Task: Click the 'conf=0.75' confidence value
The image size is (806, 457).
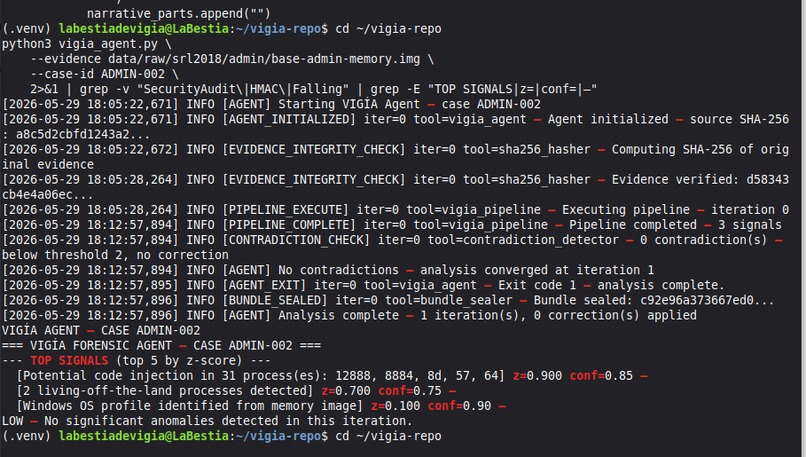Action: [410, 391]
